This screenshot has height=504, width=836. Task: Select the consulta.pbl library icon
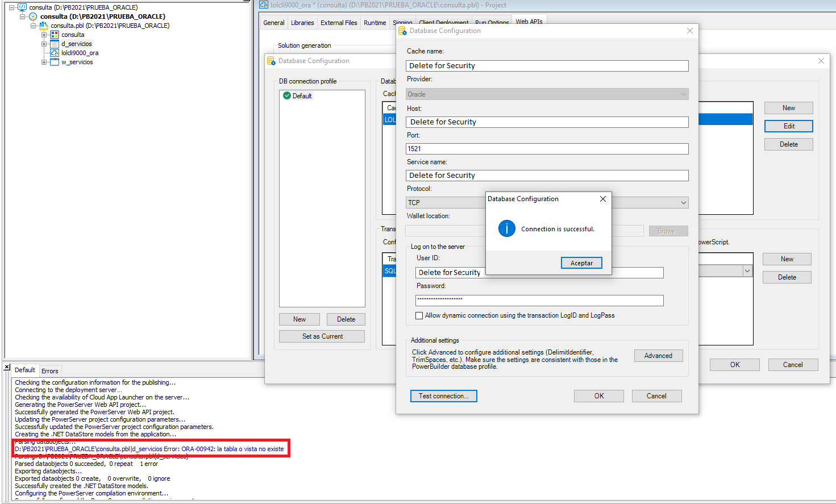pos(44,26)
